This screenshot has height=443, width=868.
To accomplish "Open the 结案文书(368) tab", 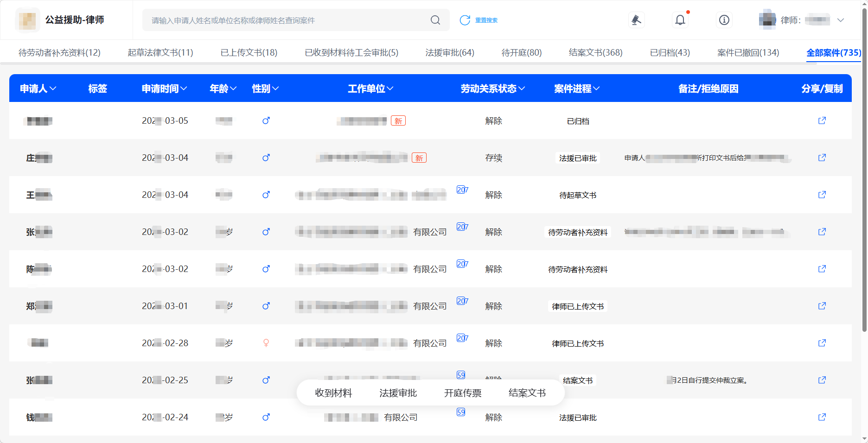I will point(595,52).
